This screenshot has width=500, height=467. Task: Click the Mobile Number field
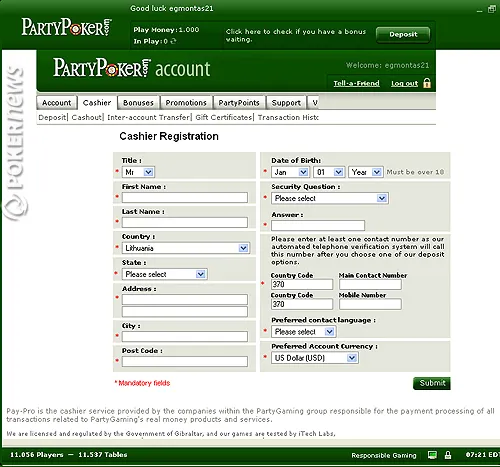point(370,304)
